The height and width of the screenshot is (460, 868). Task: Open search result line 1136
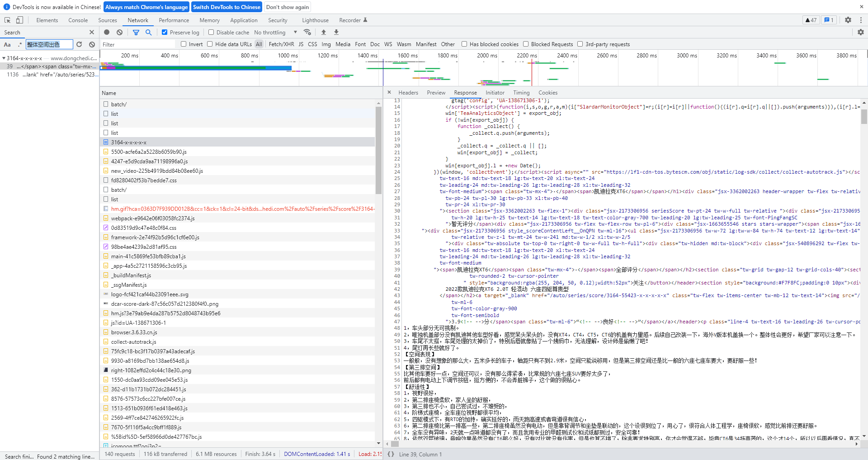[x=50, y=75]
